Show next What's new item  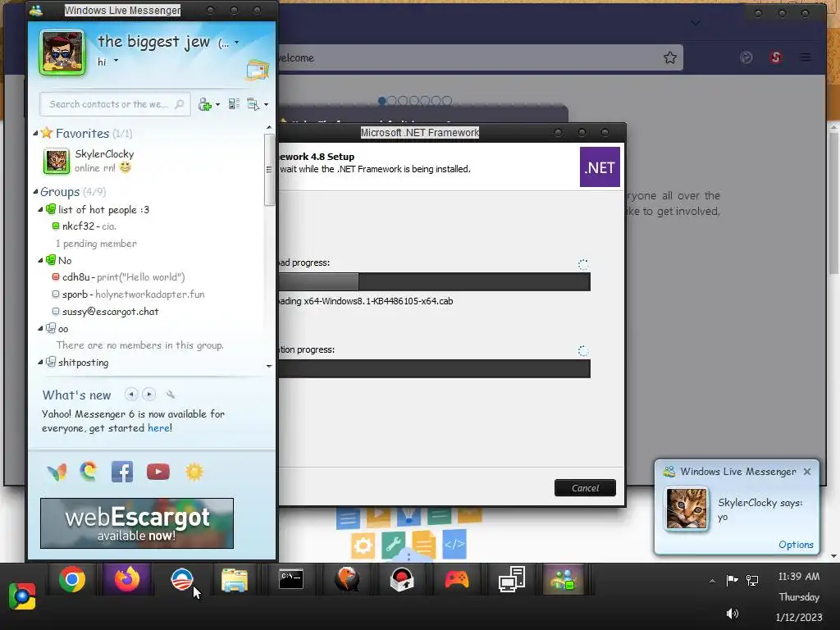[149, 395]
